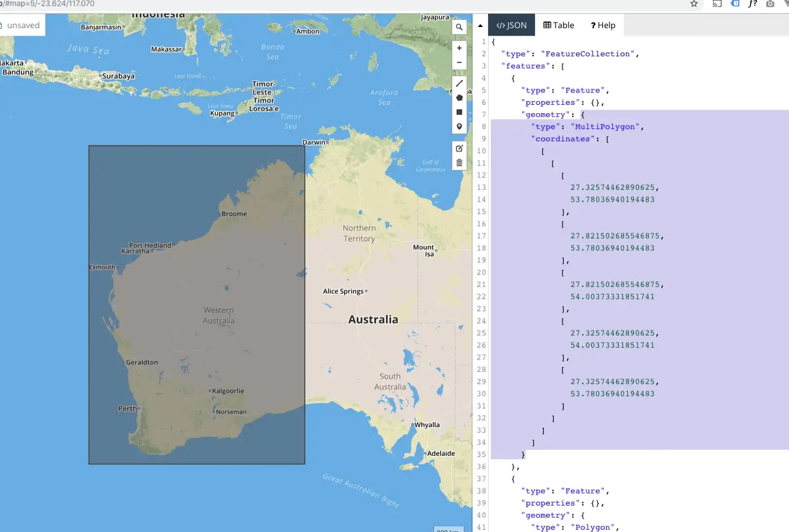This screenshot has height=532, width=789.
Task: Click the Adelaide city label
Action: [x=441, y=454]
